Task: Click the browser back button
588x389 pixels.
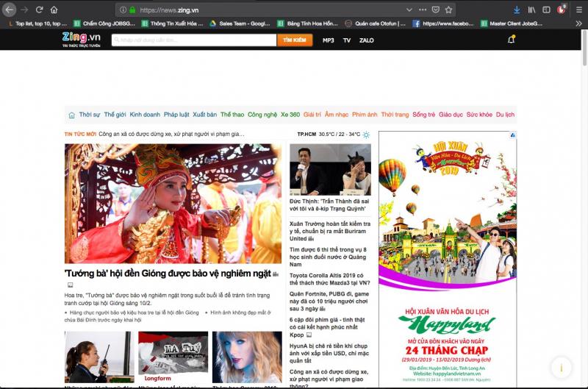Action: (10, 10)
